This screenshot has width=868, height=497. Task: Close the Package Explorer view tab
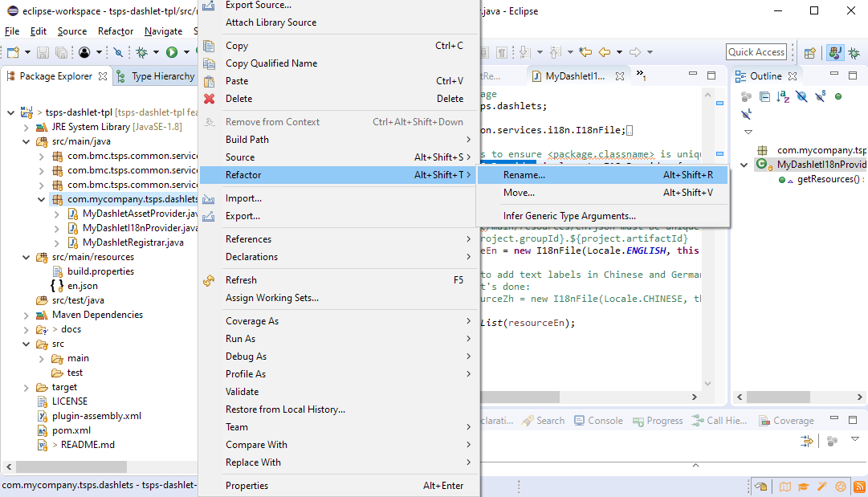coord(103,75)
